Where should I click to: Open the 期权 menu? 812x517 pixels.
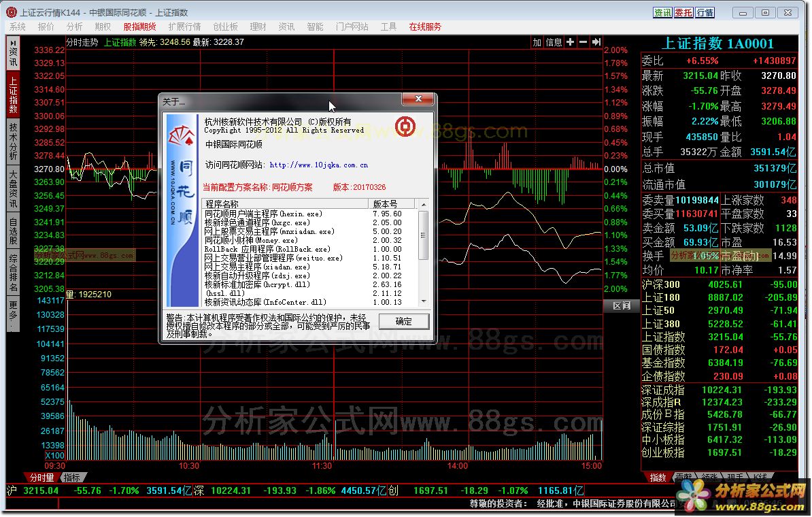[103, 27]
